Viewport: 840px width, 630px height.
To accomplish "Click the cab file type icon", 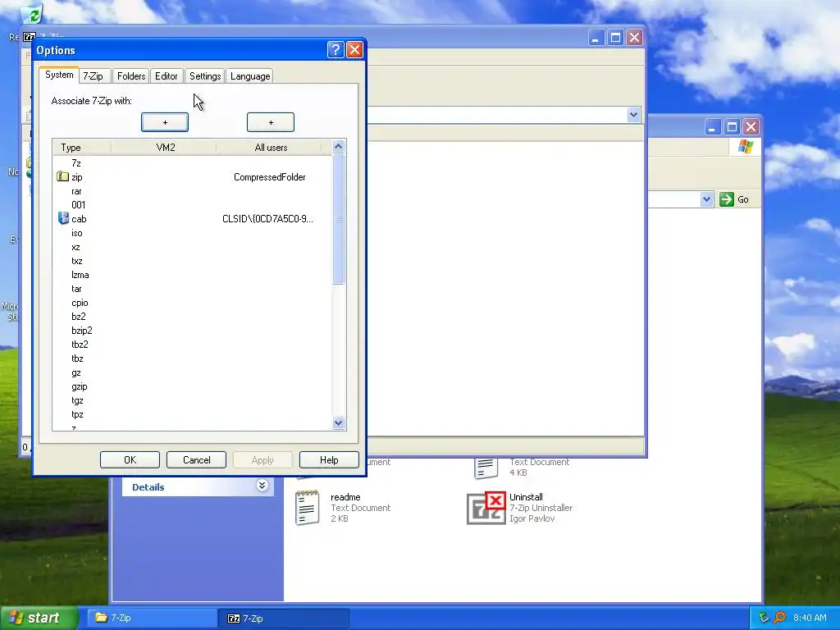I will click(x=63, y=218).
